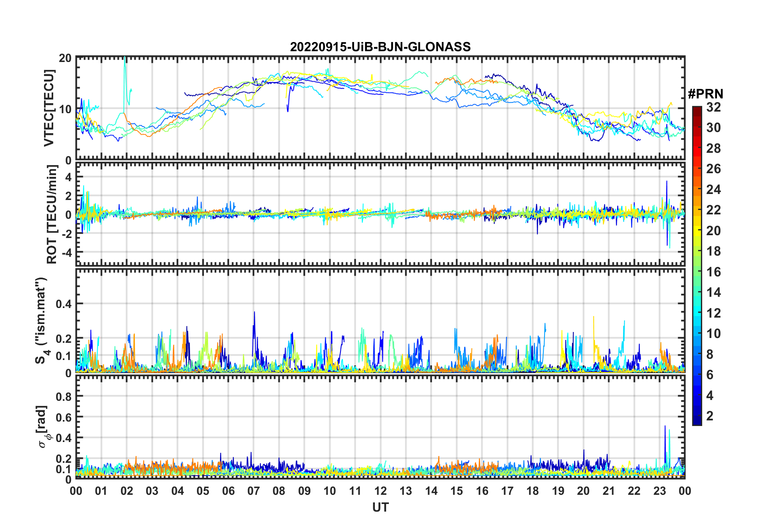Click the colorbar tick label 16
Image resolution: width=761 pixels, height=532 pixels.
pos(713,272)
